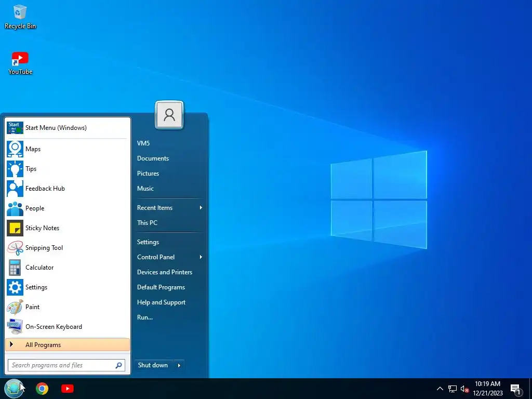
Task: Click the user account picture
Action: [169, 115]
